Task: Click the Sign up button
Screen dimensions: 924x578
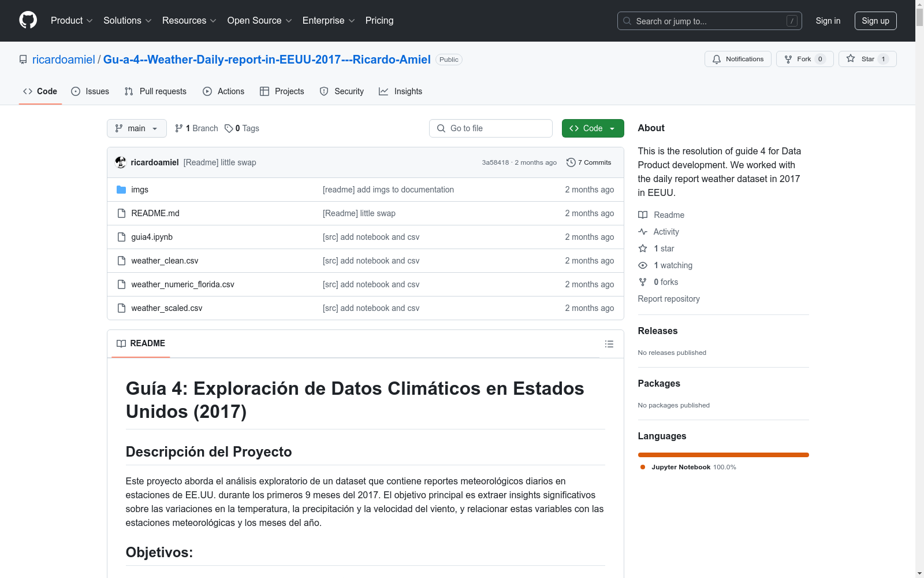Action: click(x=875, y=21)
